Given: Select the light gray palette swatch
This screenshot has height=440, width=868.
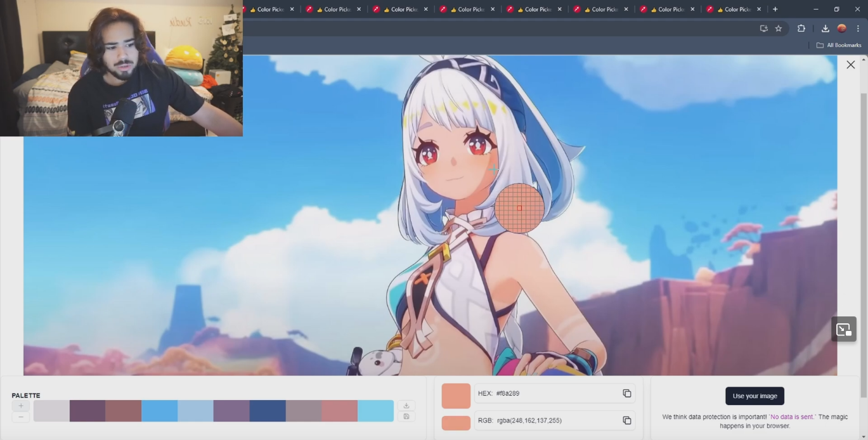Looking at the screenshot, I should 51,411.
